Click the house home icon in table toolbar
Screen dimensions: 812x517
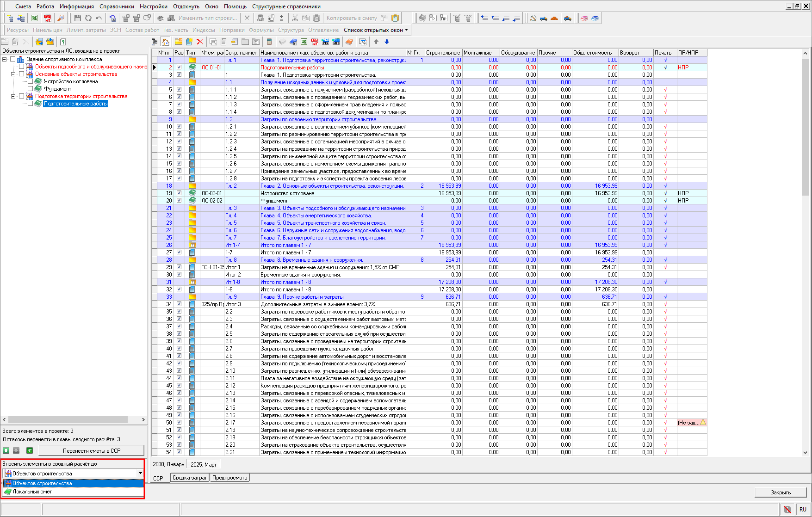click(x=166, y=42)
